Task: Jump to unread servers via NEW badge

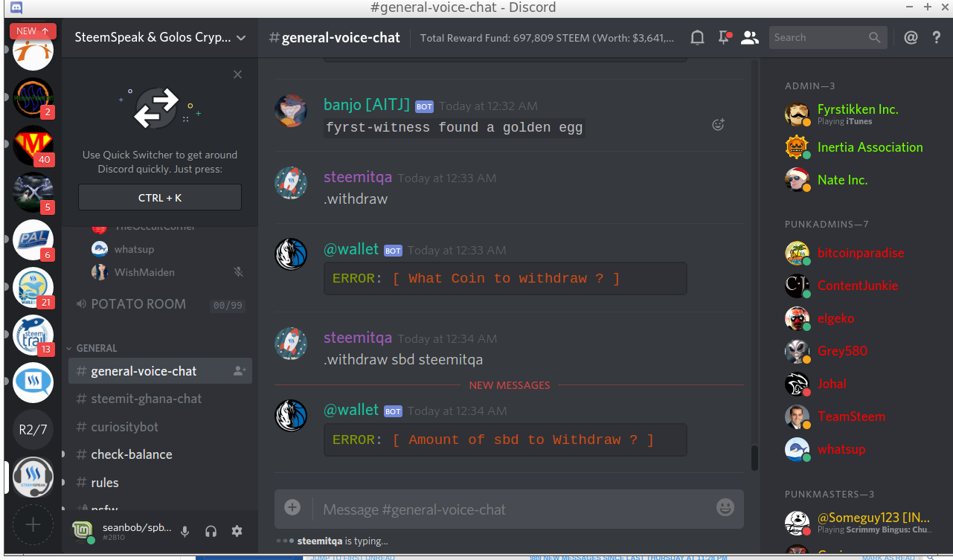Action: click(33, 30)
